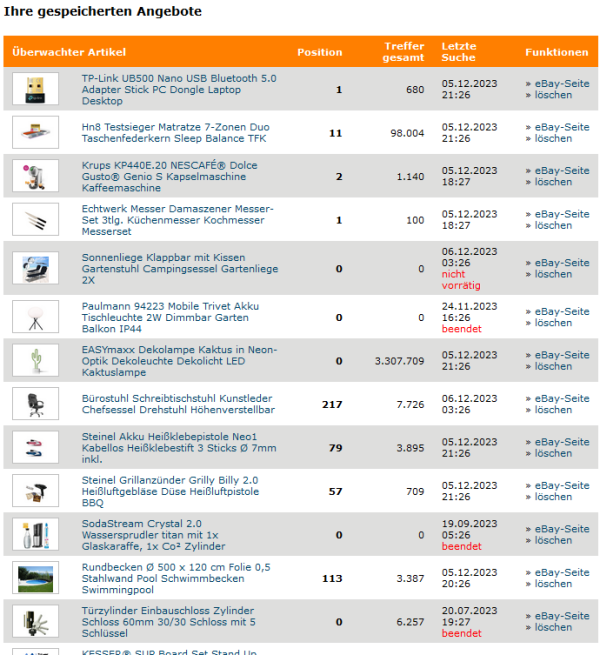Open eBay-Seite for Sonnenliege Klappbar
Image resolution: width=600 pixels, height=655 pixels.
562,263
